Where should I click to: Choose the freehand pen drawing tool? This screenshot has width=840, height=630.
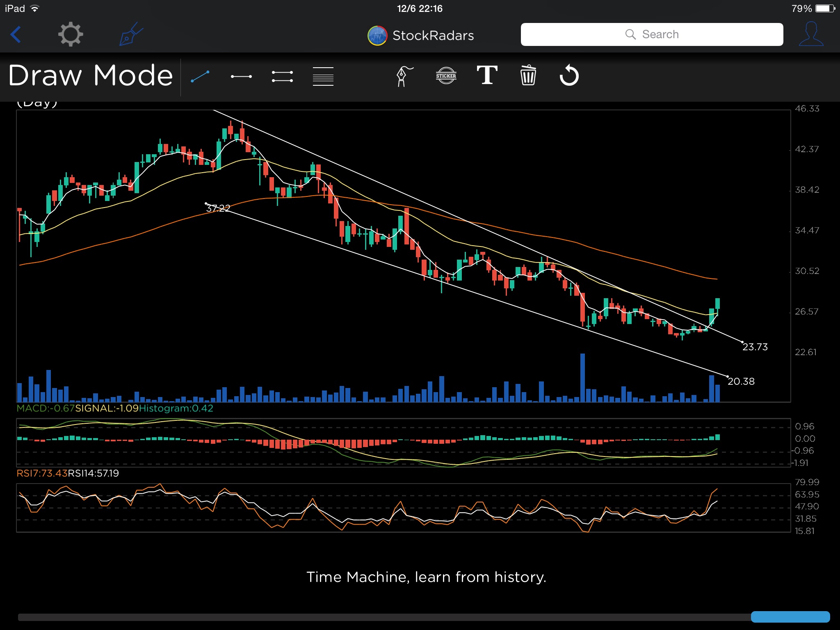click(404, 76)
